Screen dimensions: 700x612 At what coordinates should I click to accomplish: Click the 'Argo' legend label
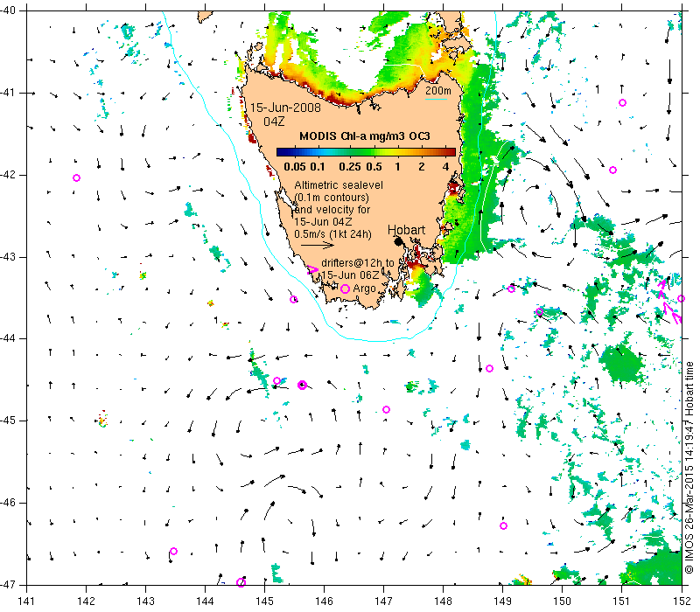click(364, 289)
